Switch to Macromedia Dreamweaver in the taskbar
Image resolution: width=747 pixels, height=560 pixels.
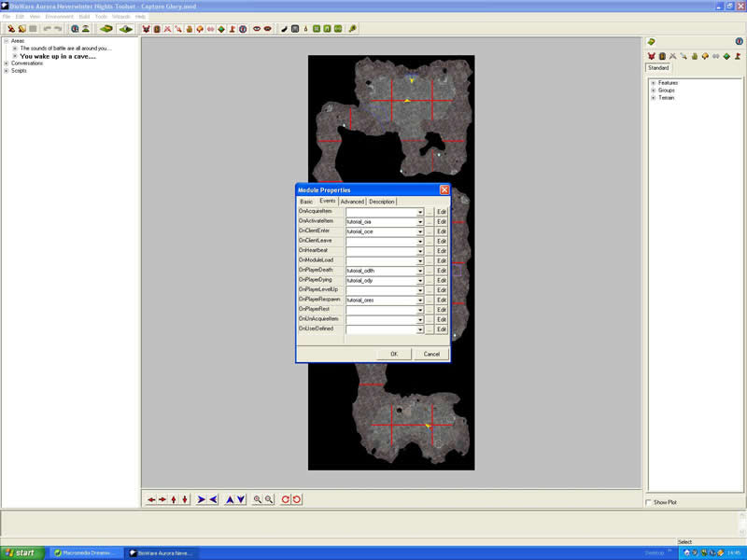coord(85,553)
